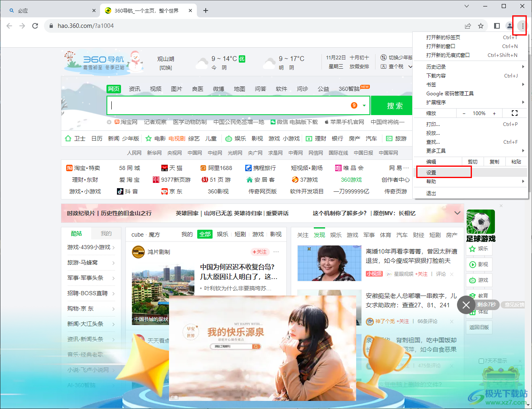Click 返回旧版 button
Viewport: 532px width, 409px height.
pos(479,327)
